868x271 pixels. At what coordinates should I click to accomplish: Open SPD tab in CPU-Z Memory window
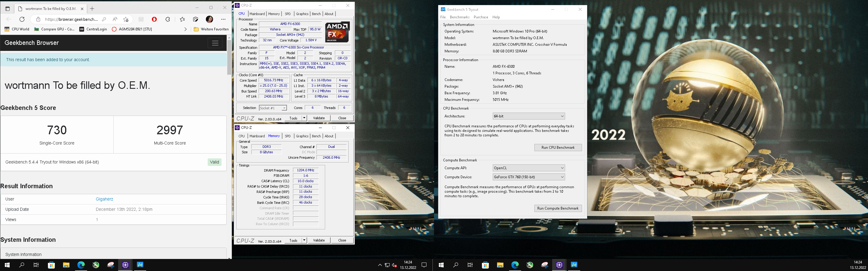click(x=288, y=136)
